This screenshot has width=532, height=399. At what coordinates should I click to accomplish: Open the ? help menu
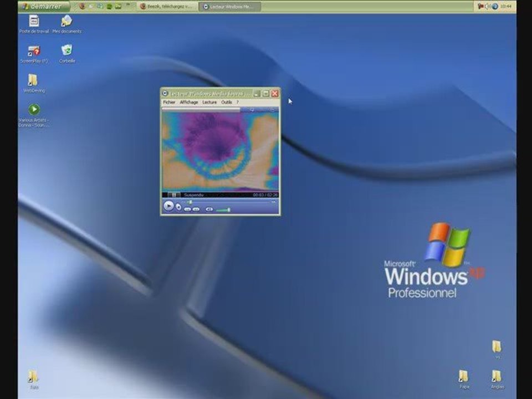[x=238, y=102]
